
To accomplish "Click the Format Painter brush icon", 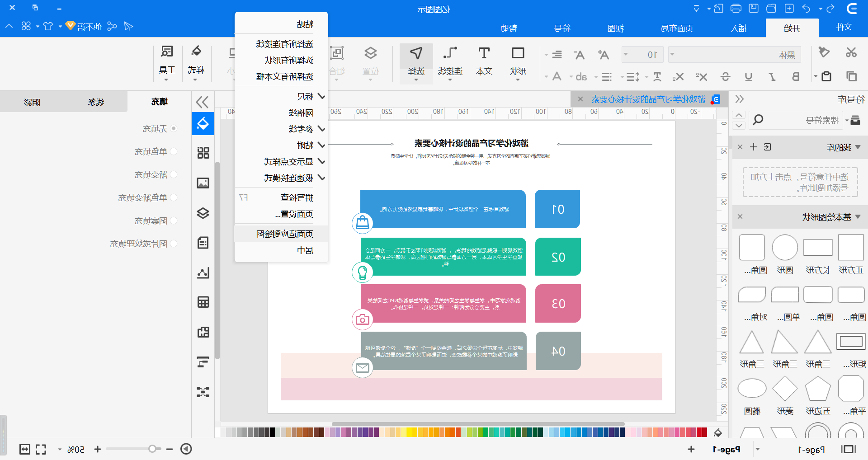I will (x=824, y=52).
